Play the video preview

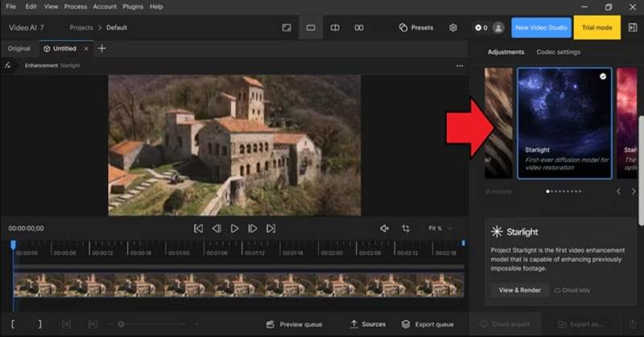[x=234, y=228]
